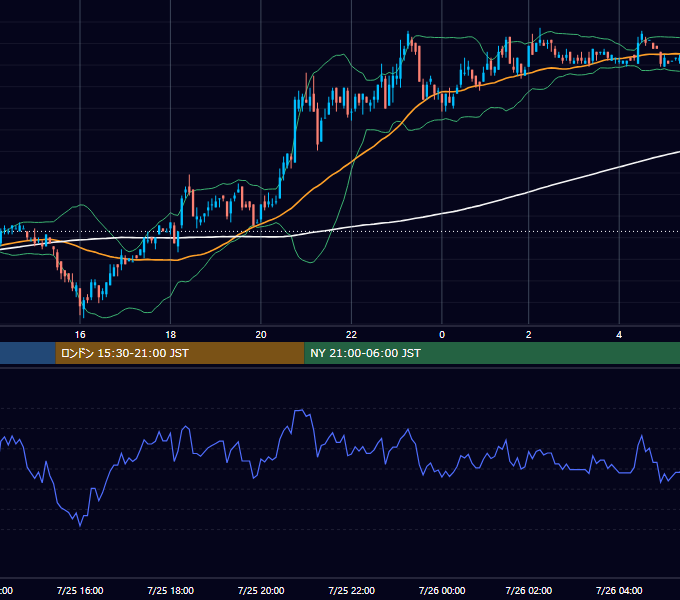The image size is (680, 600).
Task: Click the blue session bar left of ロンドン
Action: coord(28,353)
